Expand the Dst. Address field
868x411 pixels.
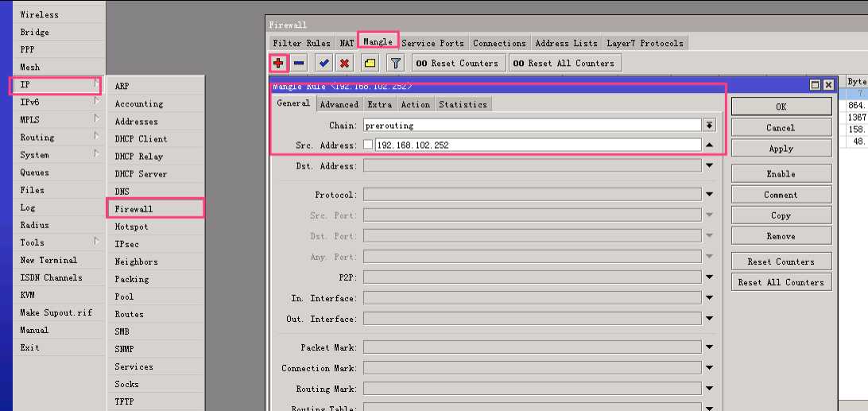coord(709,165)
